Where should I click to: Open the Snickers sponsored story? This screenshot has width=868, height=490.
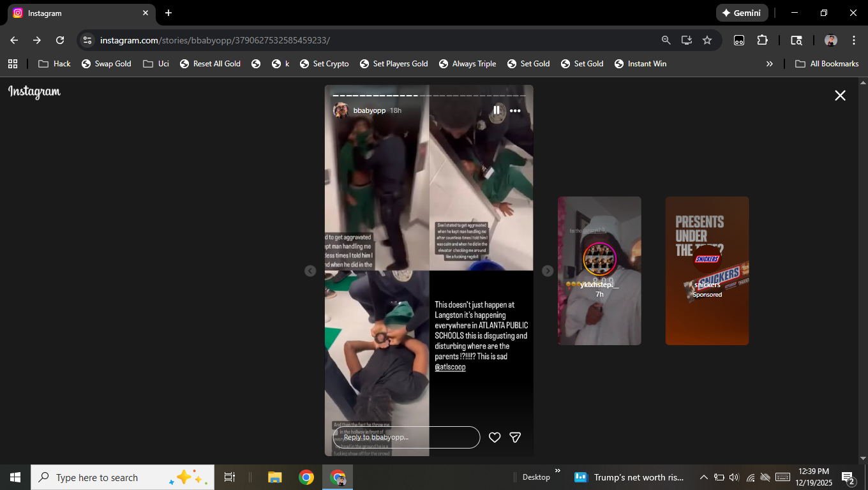tap(707, 271)
